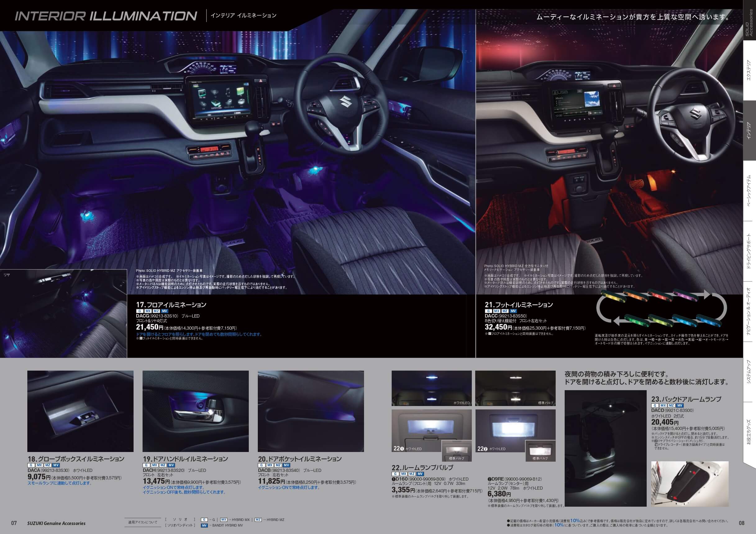Click the MV badge under 19.ドアハンドルイルミネーション
This screenshot has height=534, width=756.
[171, 465]
